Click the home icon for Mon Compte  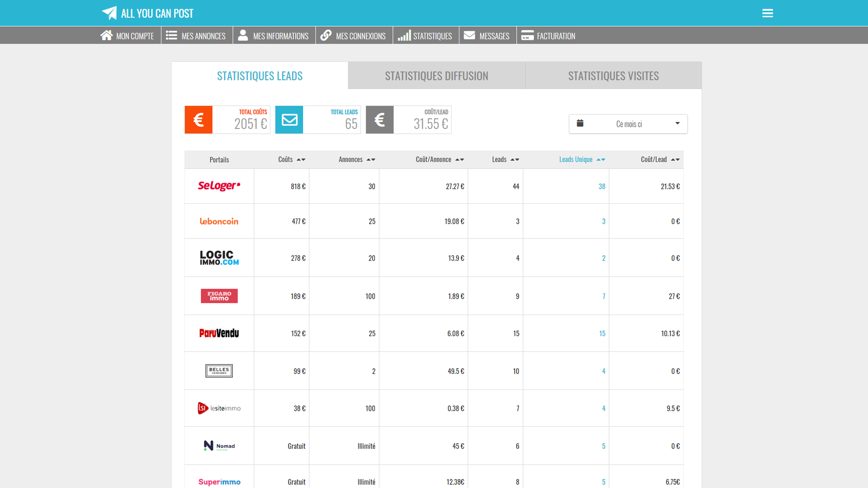[x=107, y=35]
